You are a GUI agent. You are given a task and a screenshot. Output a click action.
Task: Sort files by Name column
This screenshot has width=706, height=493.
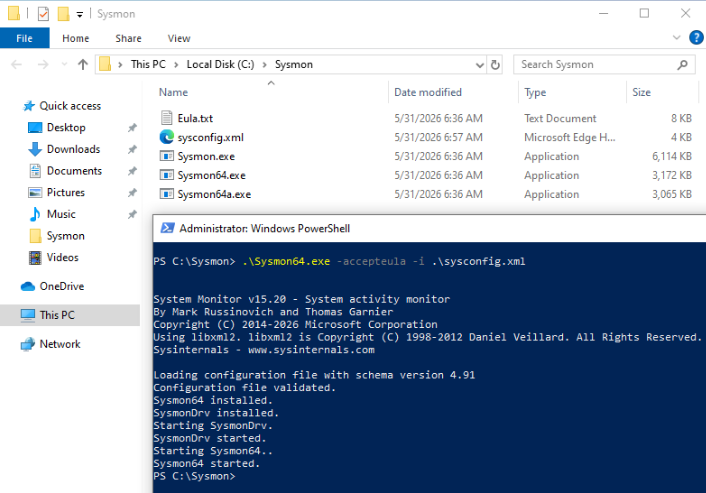point(173,92)
